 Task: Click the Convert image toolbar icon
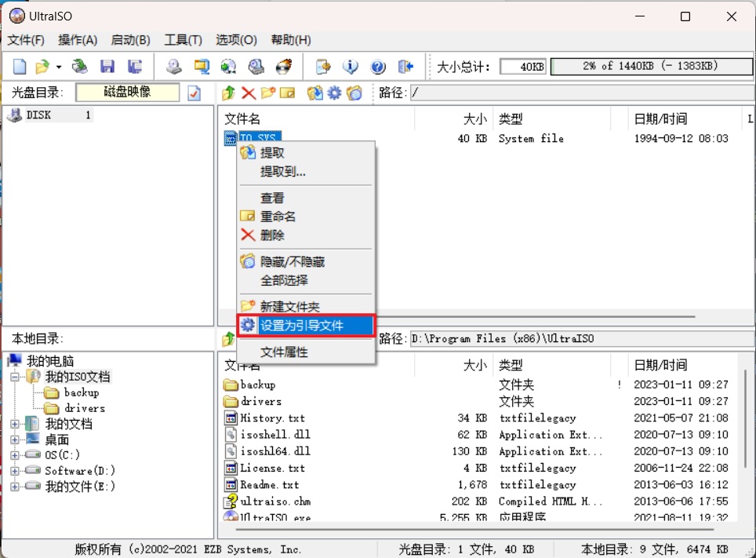(x=228, y=66)
